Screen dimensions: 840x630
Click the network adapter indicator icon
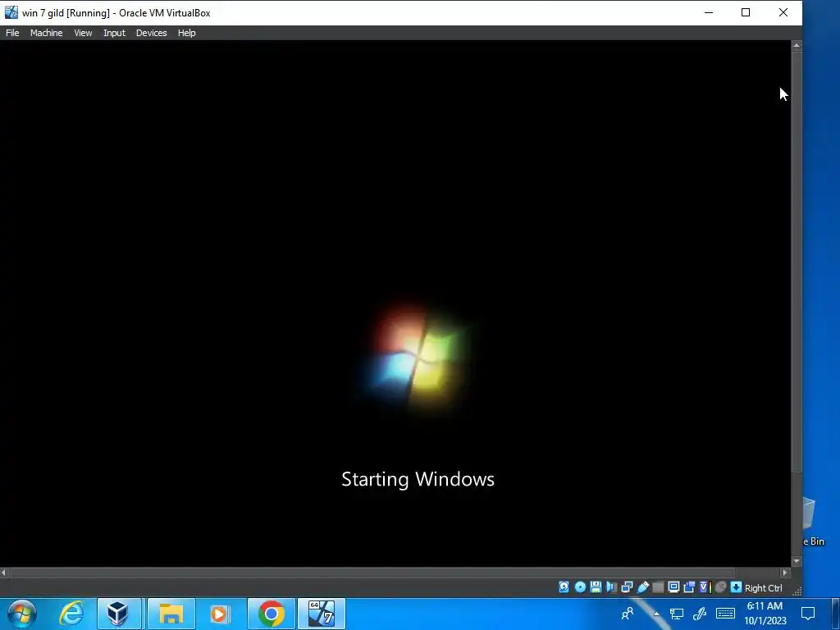(x=627, y=587)
